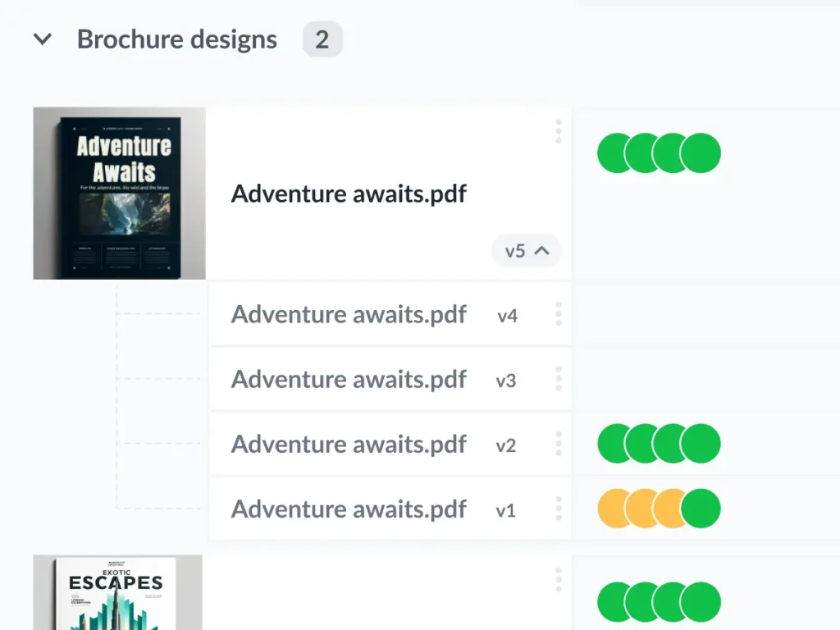Collapse the Brochure designs section
Image resolution: width=840 pixels, height=630 pixels.
tap(43, 39)
